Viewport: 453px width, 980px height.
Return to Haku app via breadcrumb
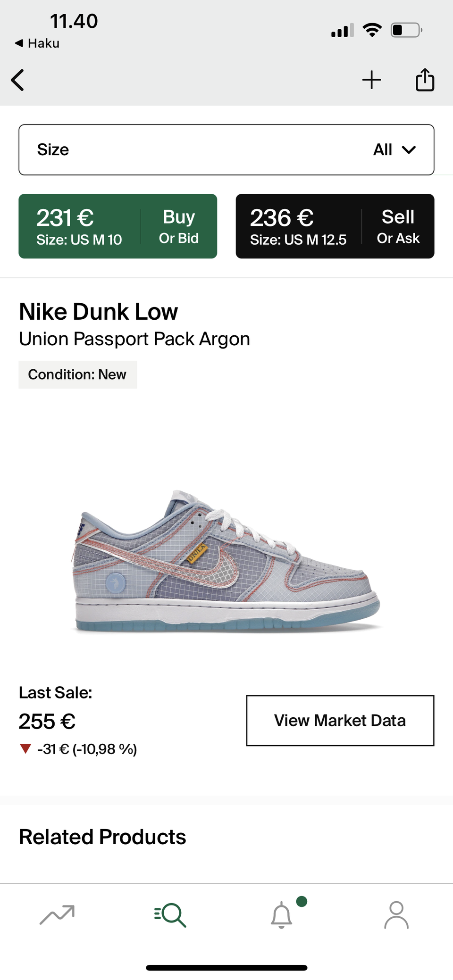click(x=37, y=43)
